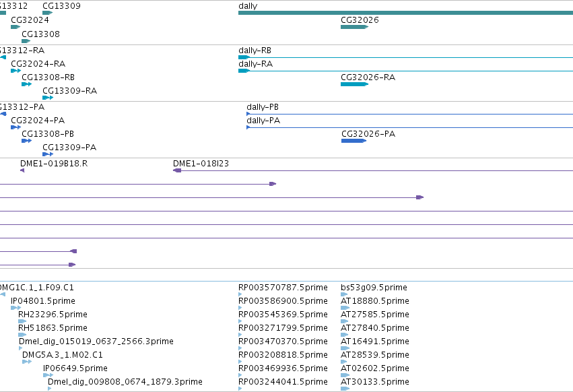The height and width of the screenshot is (392, 573).
Task: Select the DME1-018I23 clone arrowhead
Action: (177, 170)
